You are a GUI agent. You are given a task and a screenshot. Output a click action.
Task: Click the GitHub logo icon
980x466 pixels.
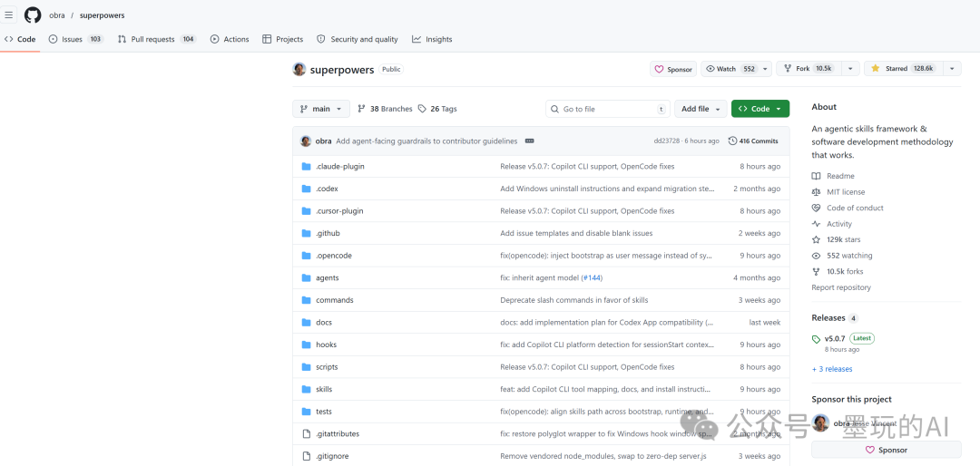click(33, 15)
